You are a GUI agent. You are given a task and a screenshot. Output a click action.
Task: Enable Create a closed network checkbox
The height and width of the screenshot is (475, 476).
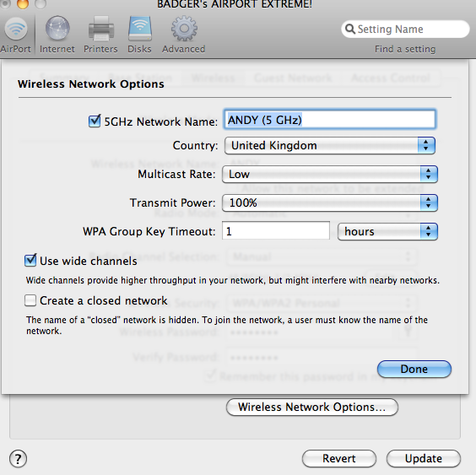click(x=30, y=300)
